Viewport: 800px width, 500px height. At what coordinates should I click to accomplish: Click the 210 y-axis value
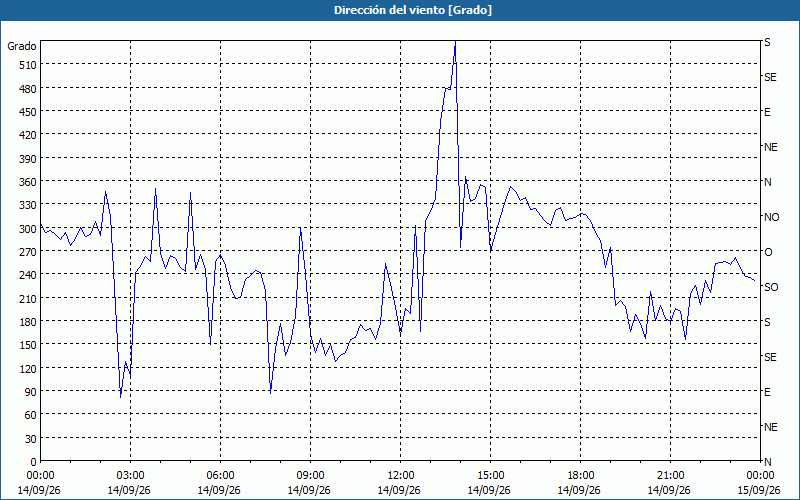tap(28, 299)
